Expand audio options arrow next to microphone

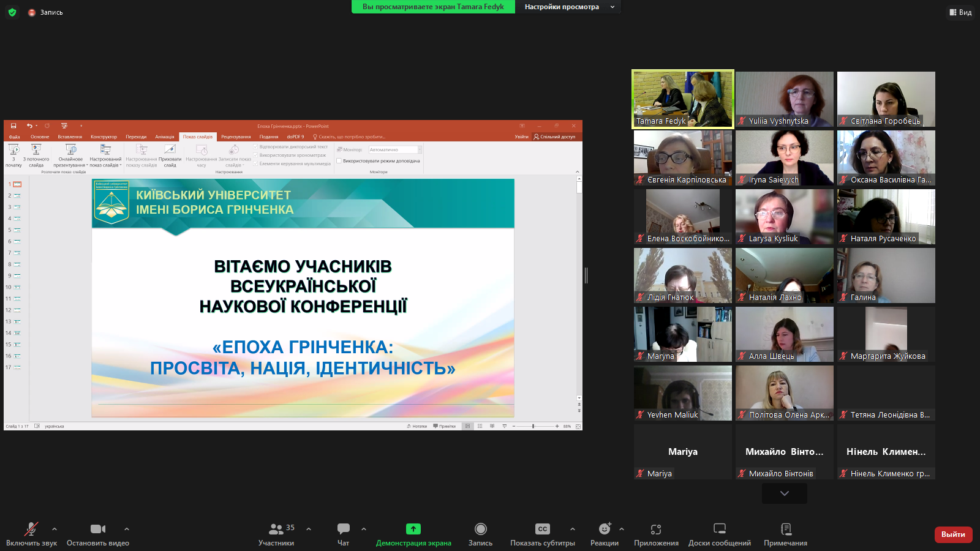55,529
